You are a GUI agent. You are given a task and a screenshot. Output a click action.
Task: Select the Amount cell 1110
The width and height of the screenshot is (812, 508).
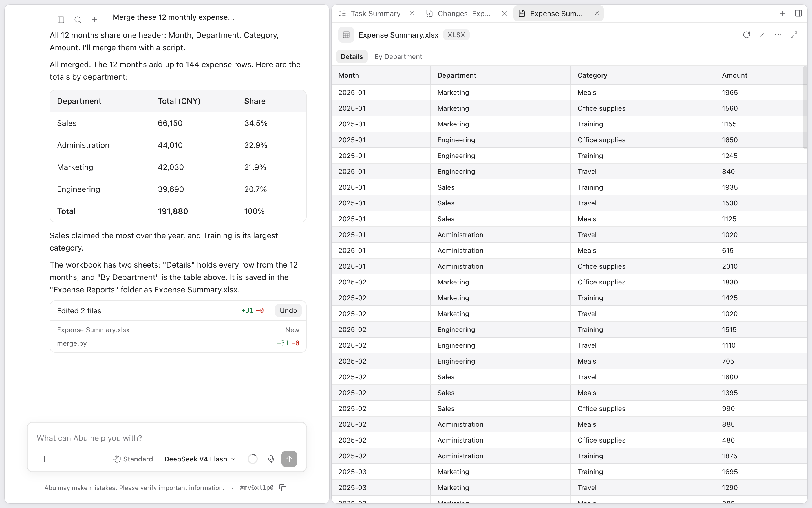(761, 345)
